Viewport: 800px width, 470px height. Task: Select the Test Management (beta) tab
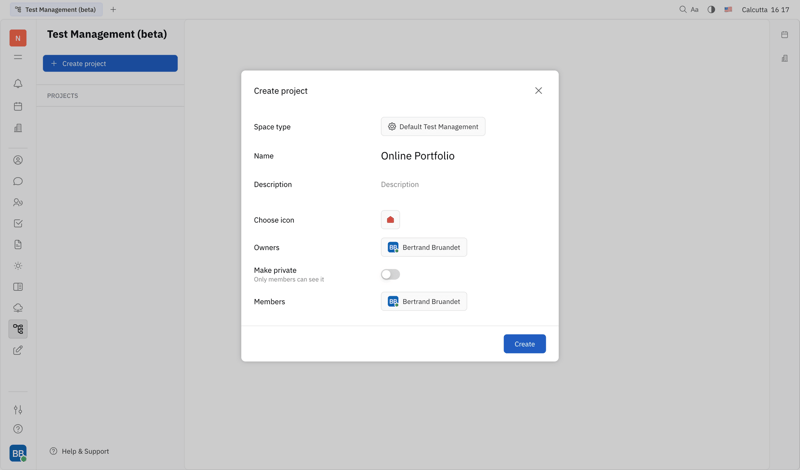click(56, 10)
